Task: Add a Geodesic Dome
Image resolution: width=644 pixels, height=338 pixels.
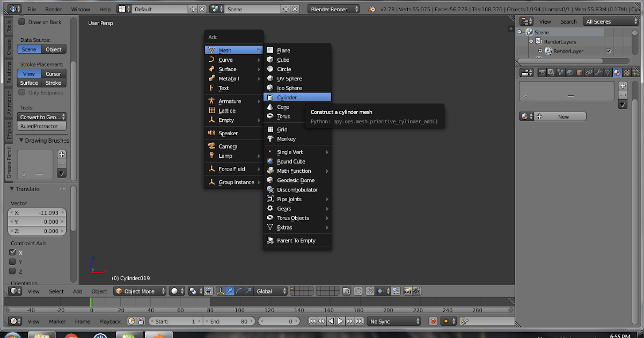Action: pyautogui.click(x=297, y=180)
